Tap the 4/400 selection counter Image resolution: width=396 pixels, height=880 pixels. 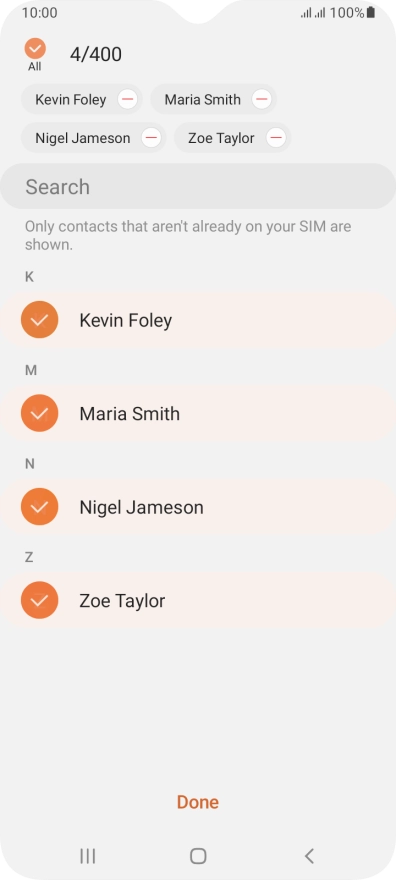click(96, 54)
